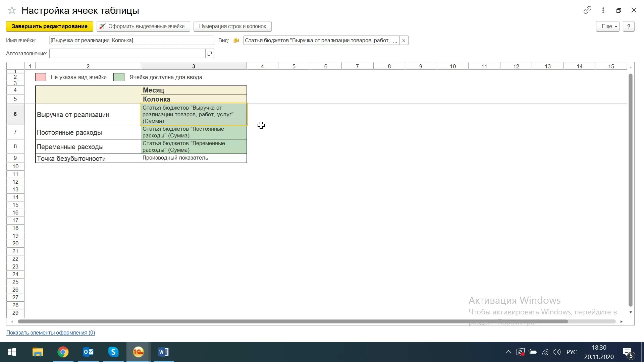Open Показать элементы оформления link
The image size is (644, 362).
click(x=51, y=333)
